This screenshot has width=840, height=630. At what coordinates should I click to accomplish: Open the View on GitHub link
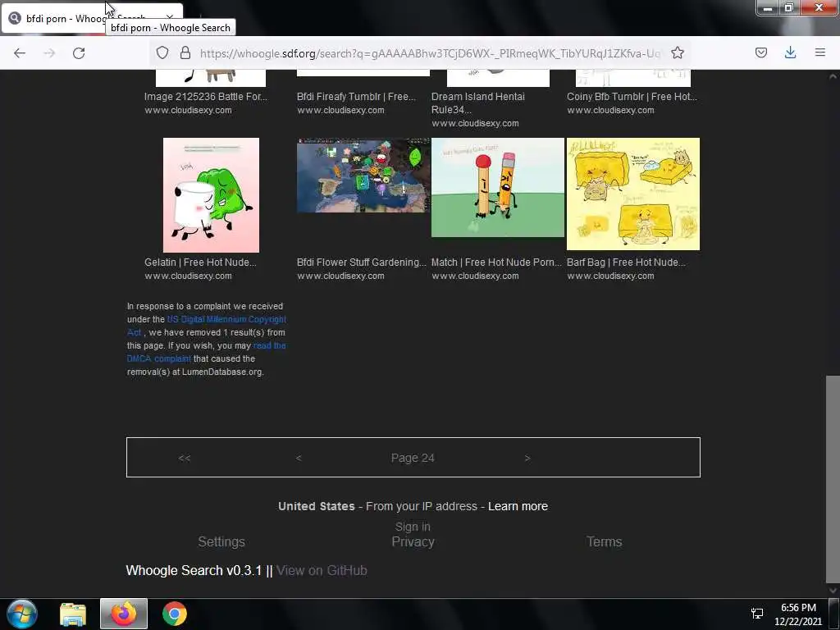click(x=322, y=571)
